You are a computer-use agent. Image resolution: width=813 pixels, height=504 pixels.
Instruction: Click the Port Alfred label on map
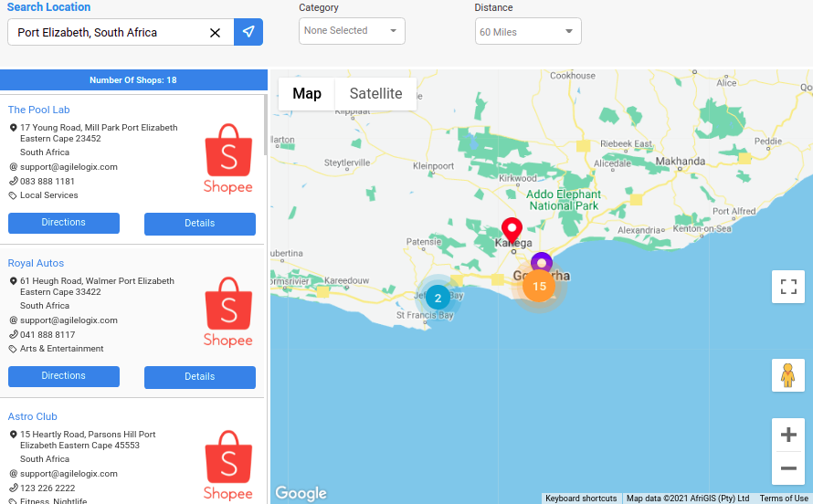tap(734, 211)
